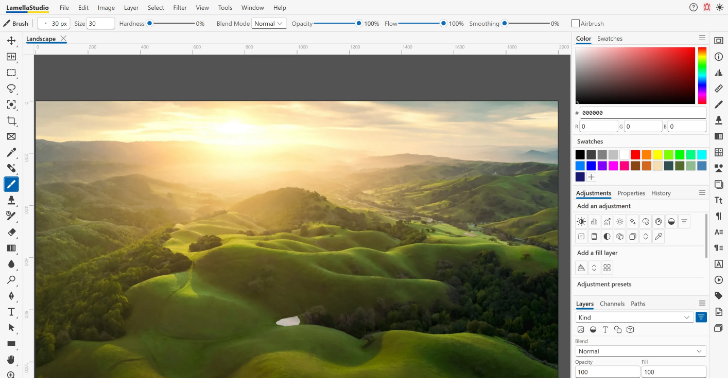Open the Layers panel options menu
The image size is (728, 378).
pyautogui.click(x=702, y=303)
